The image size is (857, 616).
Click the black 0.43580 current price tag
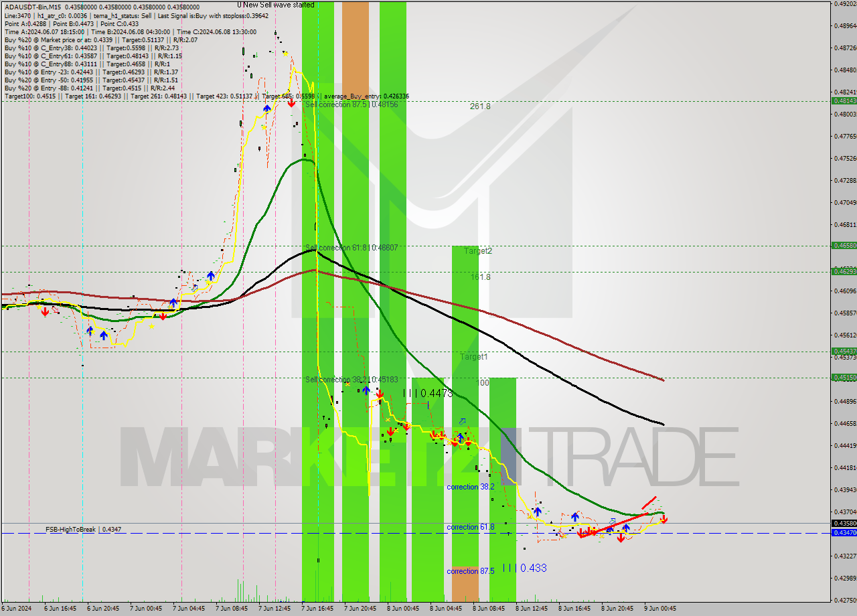[x=844, y=523]
